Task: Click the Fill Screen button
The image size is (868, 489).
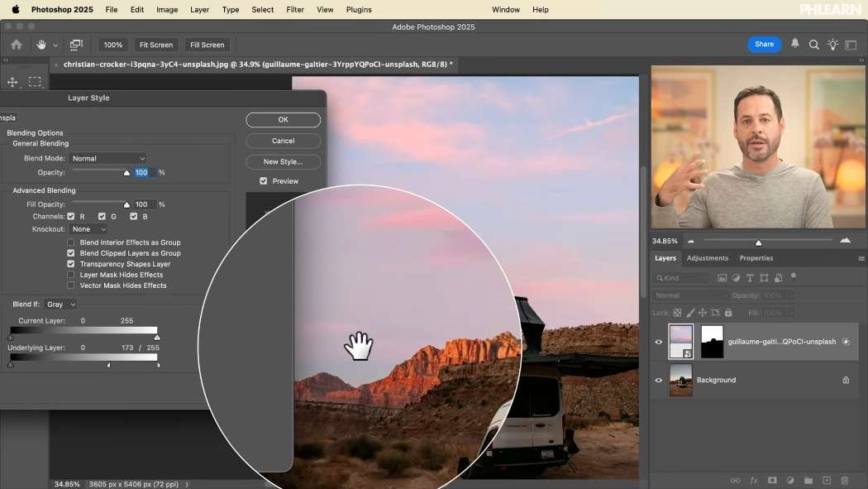Action: pyautogui.click(x=207, y=45)
